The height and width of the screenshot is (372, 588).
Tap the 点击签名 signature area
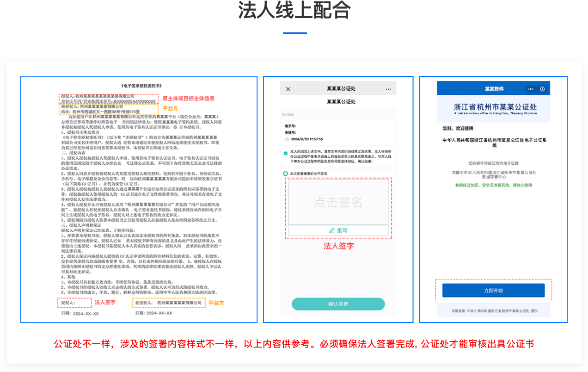(x=338, y=202)
